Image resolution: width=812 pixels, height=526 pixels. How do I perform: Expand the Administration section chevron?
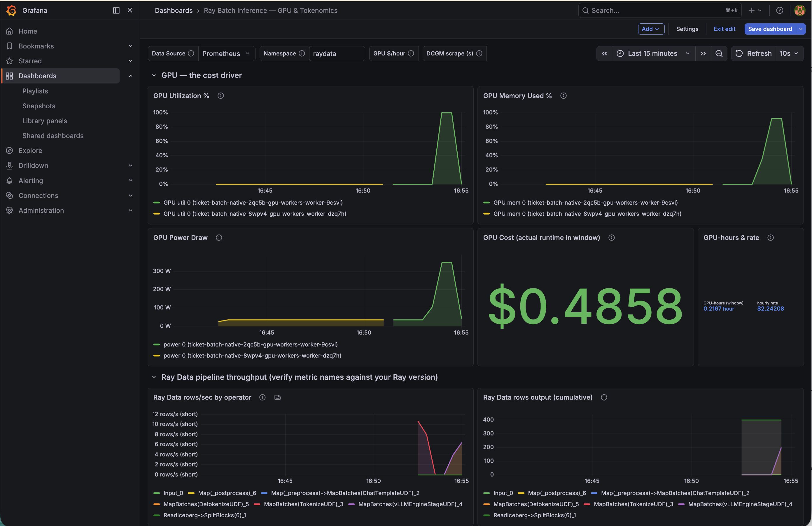click(130, 211)
